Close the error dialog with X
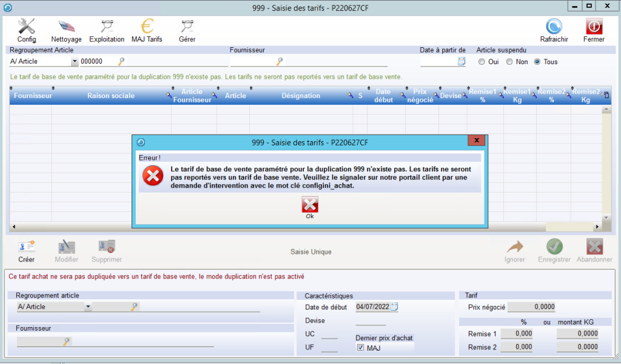Screen dimensions: 621x364 476,141
